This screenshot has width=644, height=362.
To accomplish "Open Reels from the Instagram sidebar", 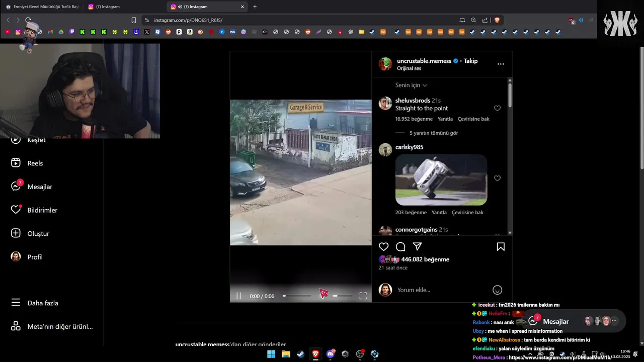I will [x=28, y=163].
